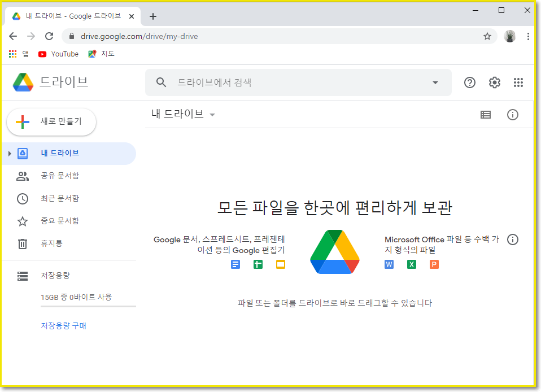Close the 내 드라이브 browser tab
The width and height of the screenshot is (541, 392).
(x=132, y=16)
